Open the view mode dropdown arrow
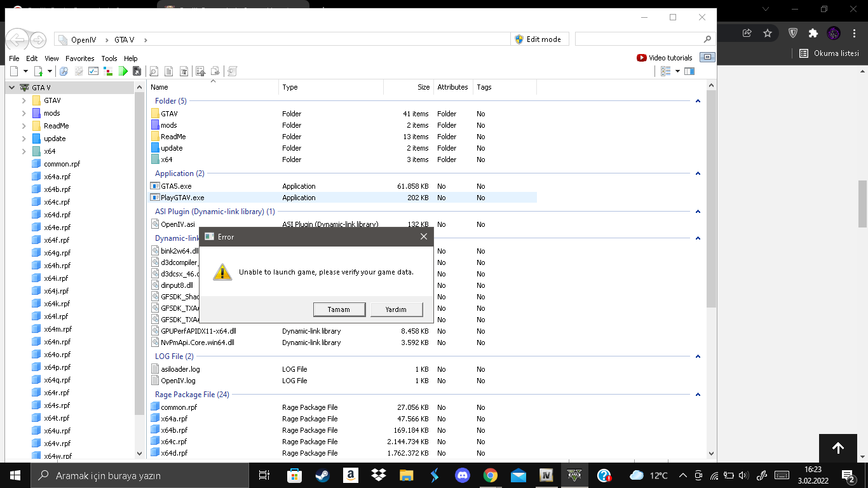This screenshot has width=868, height=488. click(x=677, y=71)
